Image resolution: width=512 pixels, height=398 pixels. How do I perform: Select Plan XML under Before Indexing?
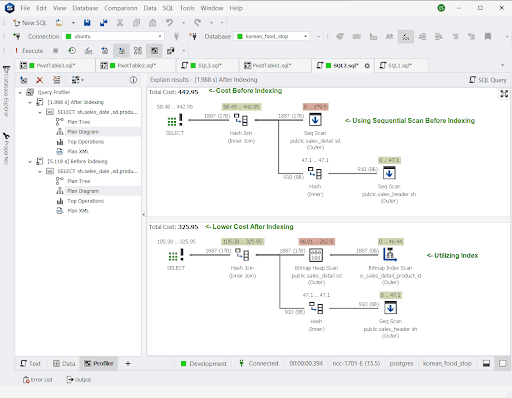click(x=78, y=211)
